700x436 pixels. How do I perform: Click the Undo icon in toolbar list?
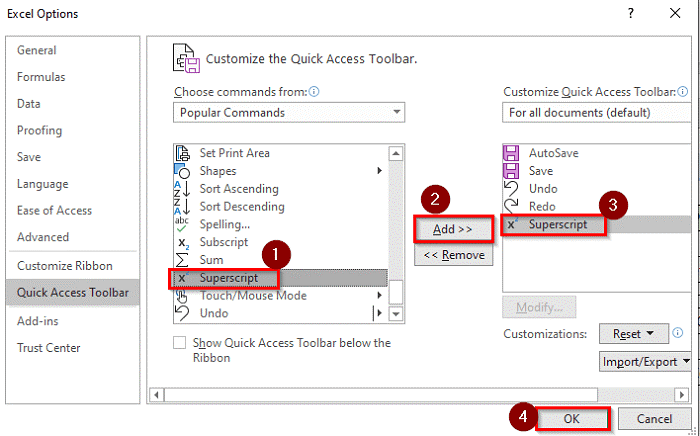(x=512, y=189)
